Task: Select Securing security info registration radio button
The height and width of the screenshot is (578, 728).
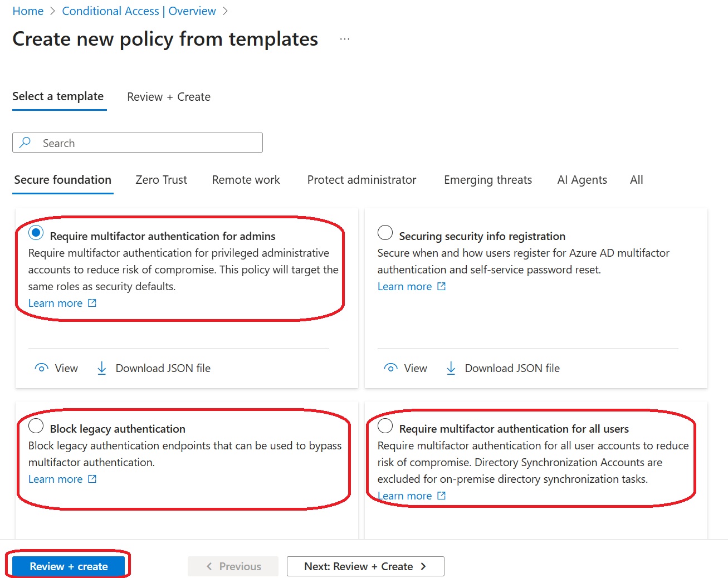Action: [385, 233]
